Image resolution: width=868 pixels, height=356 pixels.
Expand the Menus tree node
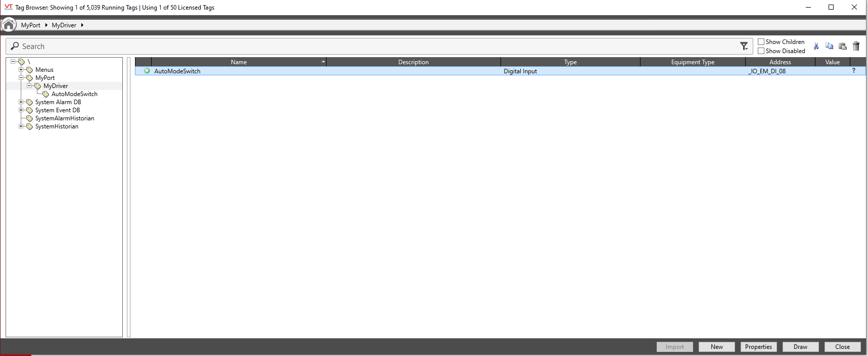tap(21, 70)
